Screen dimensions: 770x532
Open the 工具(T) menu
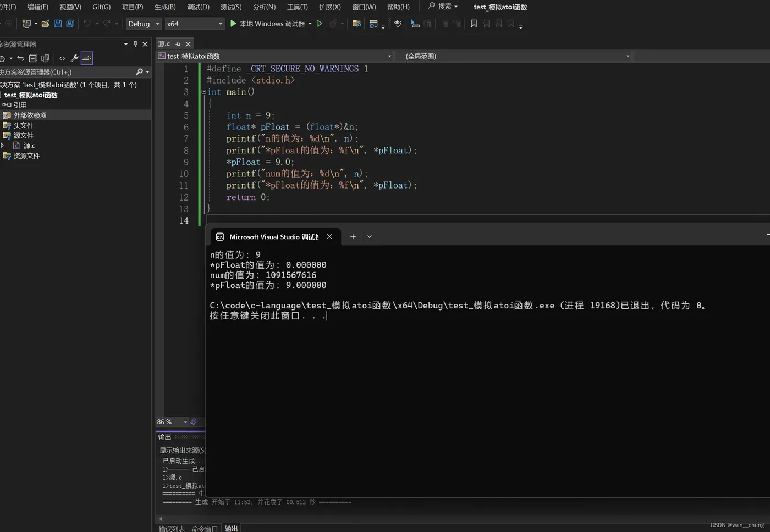(x=298, y=7)
